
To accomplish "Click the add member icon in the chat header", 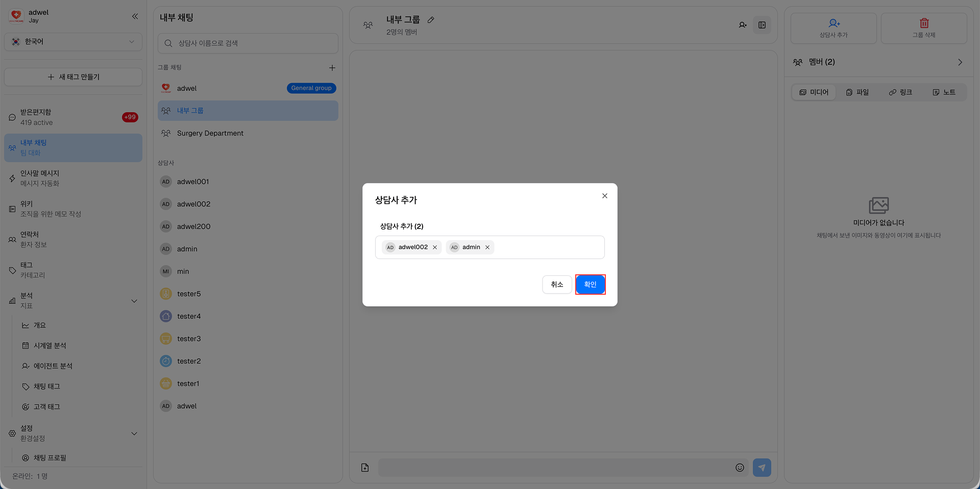I will tap(743, 24).
